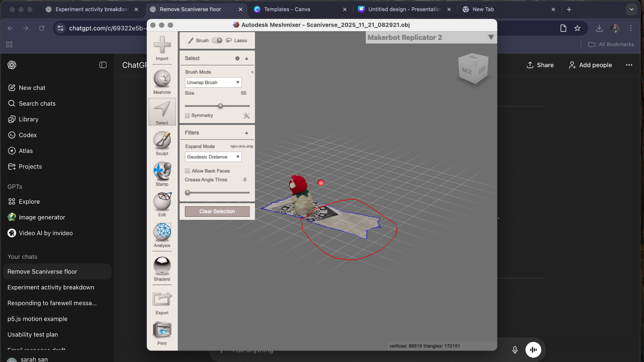Open the Unwrap Brush dropdown

(213, 82)
